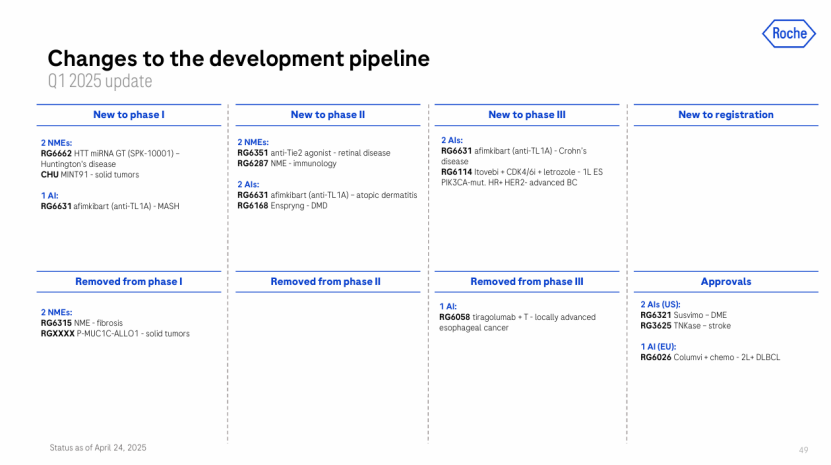Click 'RG6351 anti-Tie2 agonist - retinal disease'
Image resolution: width=831 pixels, height=465 pixels.
tap(314, 153)
